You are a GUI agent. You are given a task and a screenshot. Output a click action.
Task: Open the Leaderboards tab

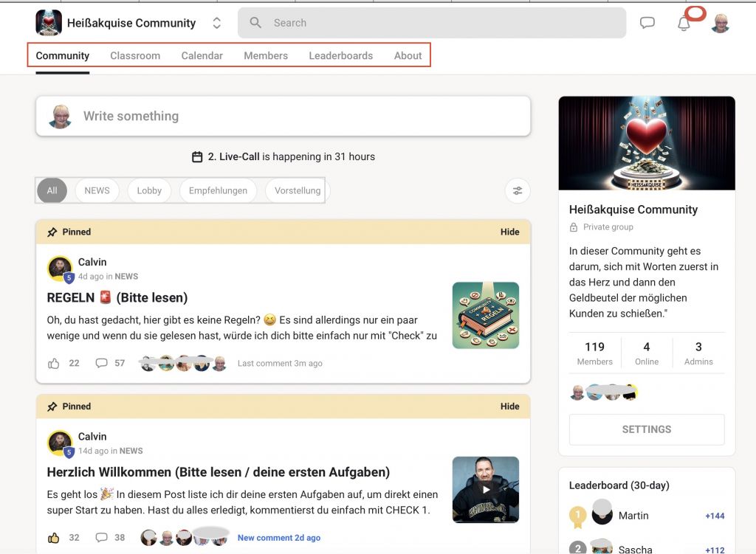click(x=340, y=55)
